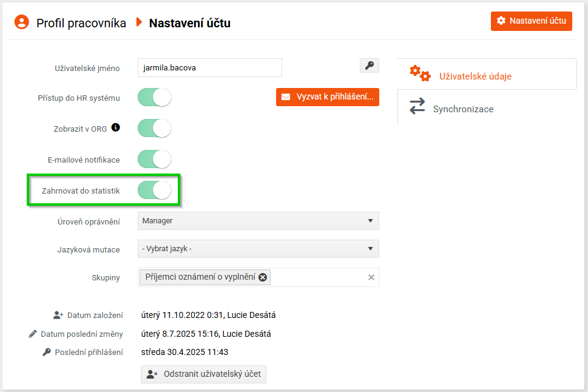Clear all groups with the X icon
This screenshot has width=588, height=392.
pyautogui.click(x=371, y=277)
